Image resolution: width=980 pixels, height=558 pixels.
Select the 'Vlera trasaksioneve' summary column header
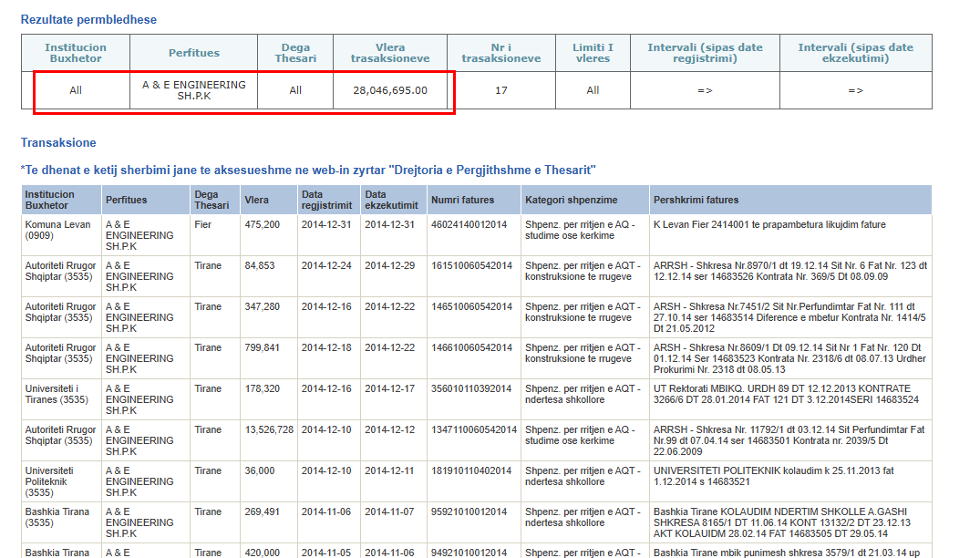390,53
